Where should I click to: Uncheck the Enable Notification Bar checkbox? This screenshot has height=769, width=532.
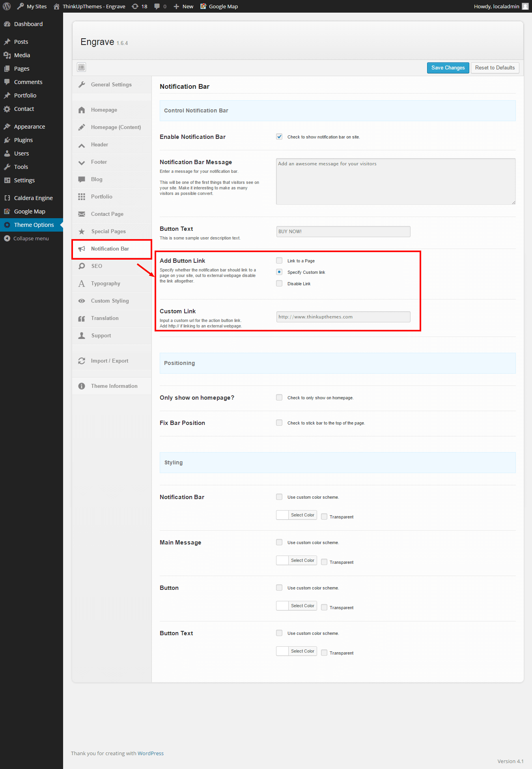279,137
